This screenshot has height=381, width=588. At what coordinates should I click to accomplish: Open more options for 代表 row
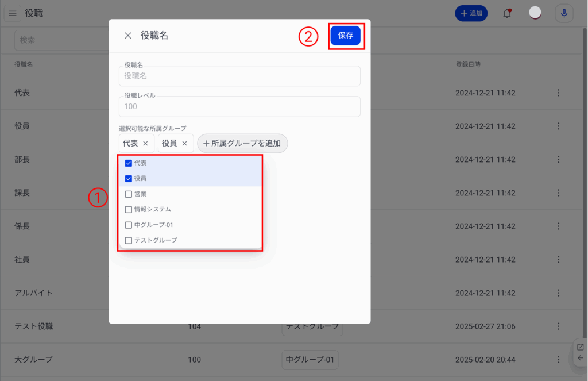558,93
